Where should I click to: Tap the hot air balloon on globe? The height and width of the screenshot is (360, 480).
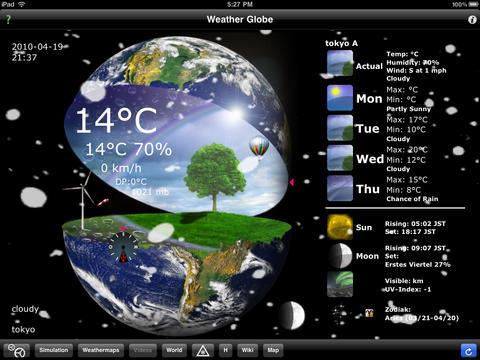point(259,148)
